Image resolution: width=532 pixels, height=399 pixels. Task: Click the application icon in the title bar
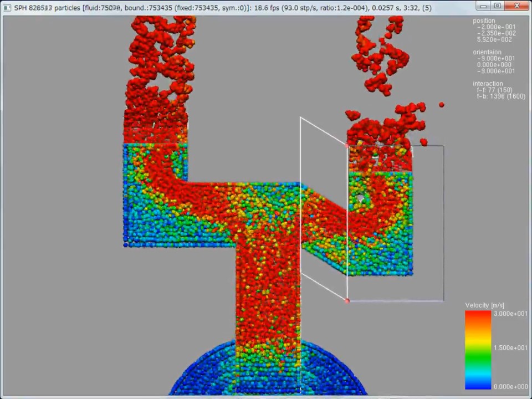coord(7,7)
